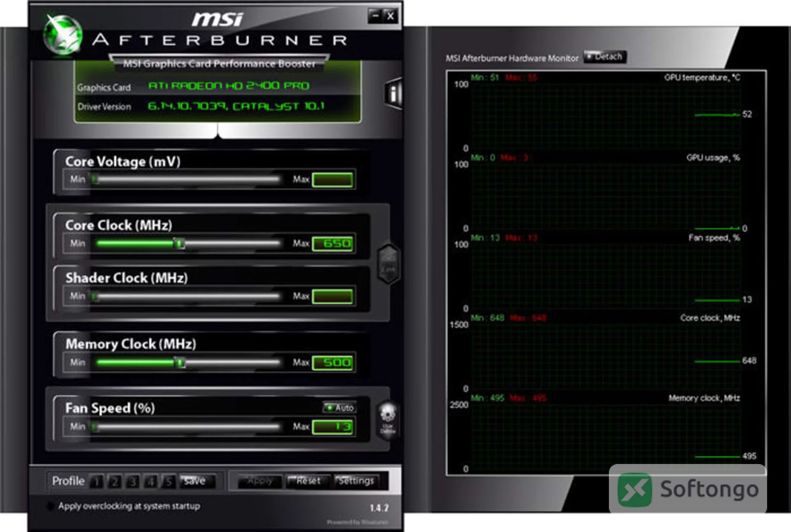This screenshot has width=791, height=532.
Task: Click the GPU temperature graph
Action: 606,115
